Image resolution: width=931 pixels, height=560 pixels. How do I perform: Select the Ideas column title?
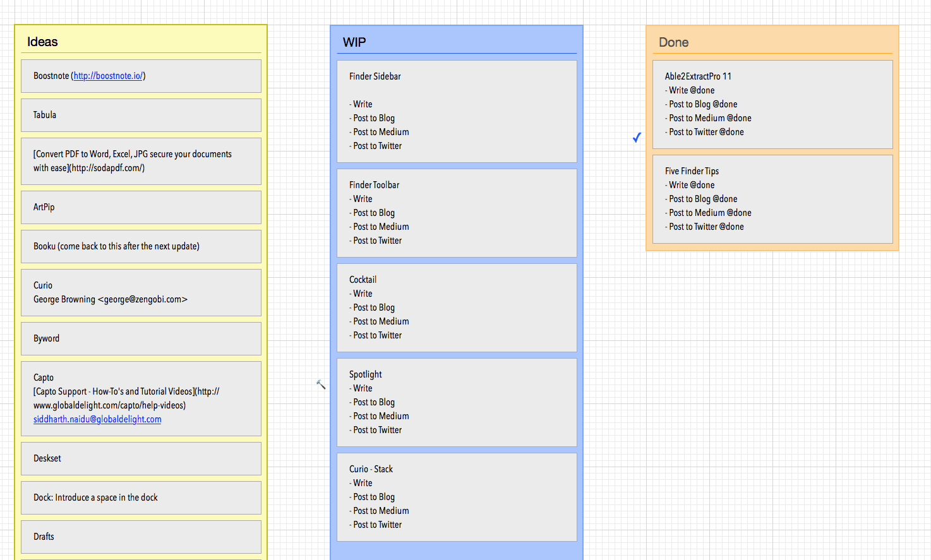tap(42, 42)
